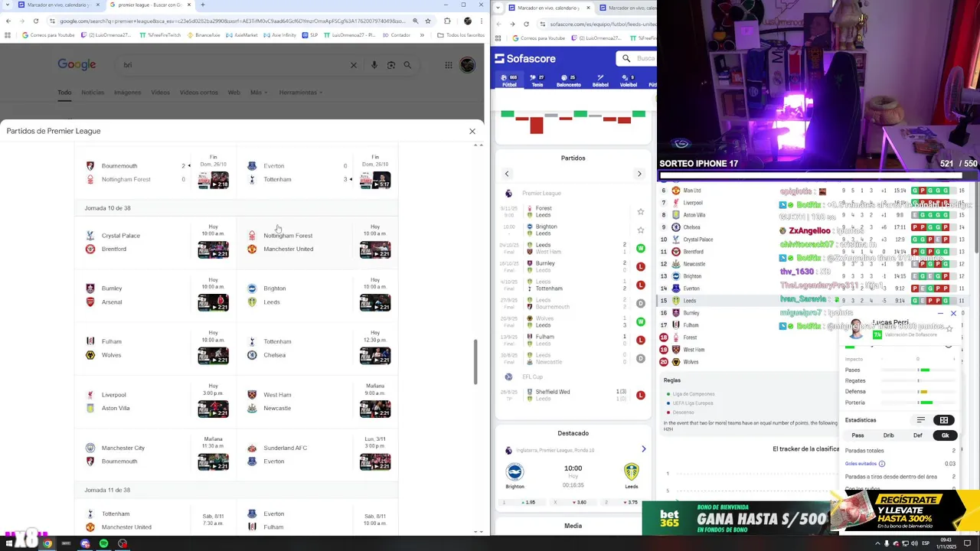Open Correos para Youtube bookmark

pos(48,35)
